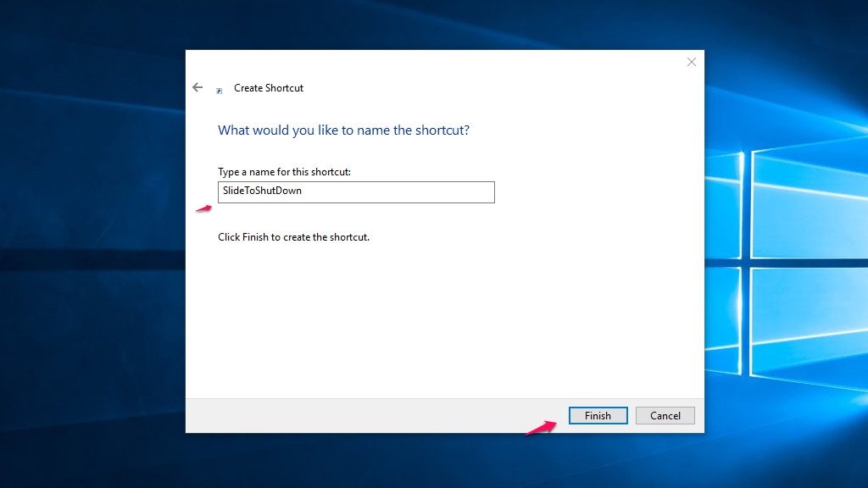Image resolution: width=868 pixels, height=488 pixels.
Task: Click the empty white area of the dialog
Action: point(441,322)
